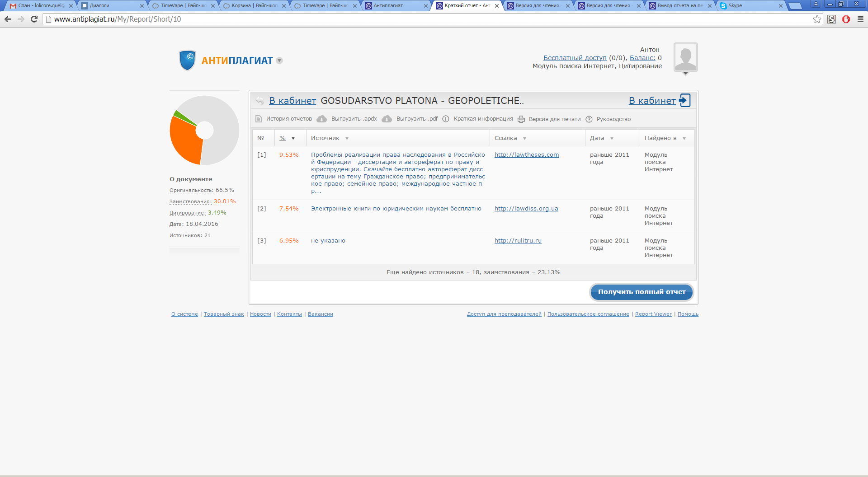The image size is (868, 477).
Task: Open Версия для печати
Action: (x=555, y=119)
